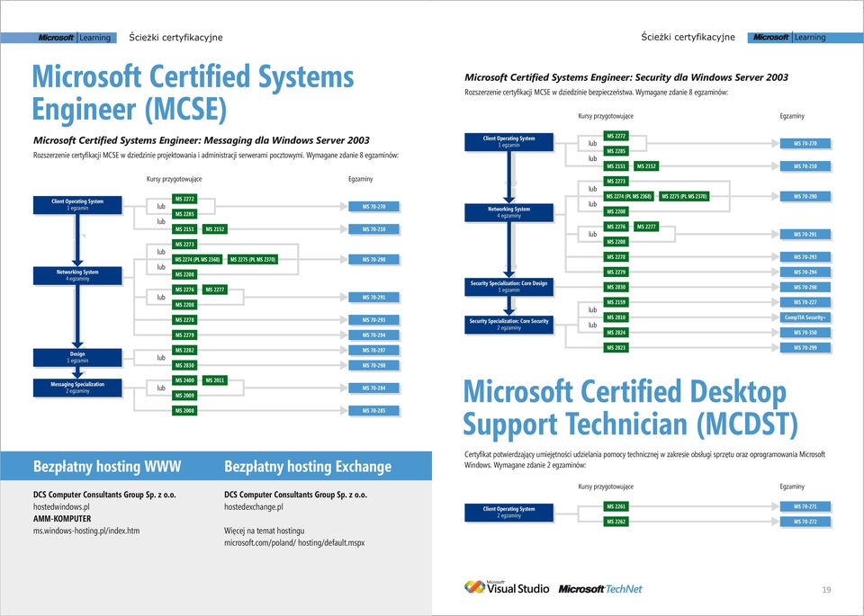Click the MS 2400 course box
Viewport: 864px width, 616px height.
click(184, 380)
